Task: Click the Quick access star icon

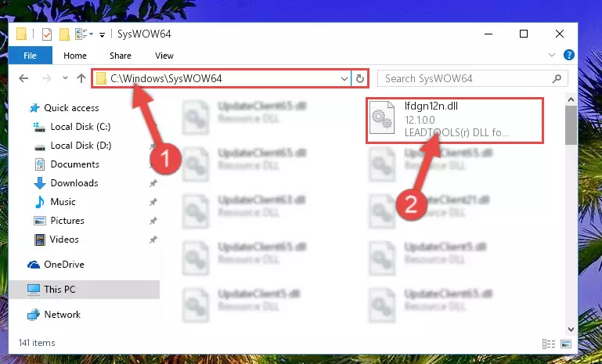Action: [x=34, y=108]
